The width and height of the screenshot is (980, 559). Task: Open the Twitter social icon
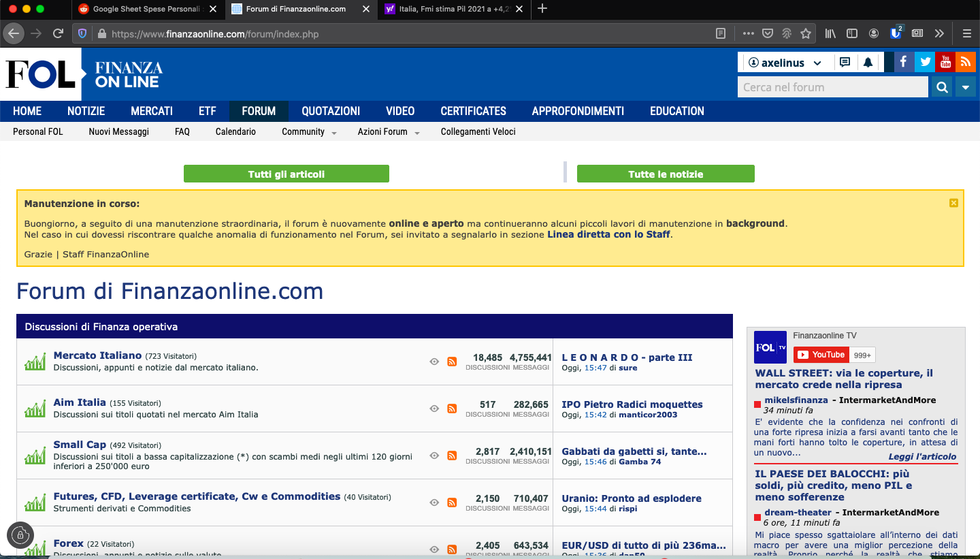(x=924, y=62)
